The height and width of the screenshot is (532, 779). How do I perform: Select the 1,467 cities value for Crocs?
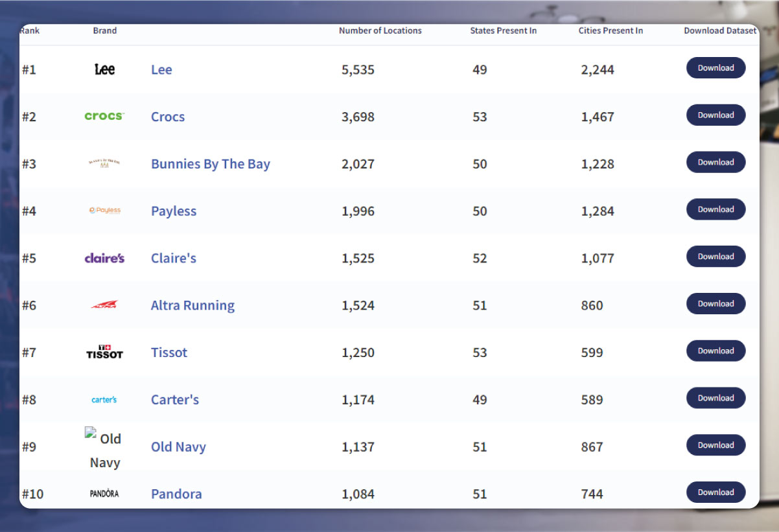pos(598,117)
